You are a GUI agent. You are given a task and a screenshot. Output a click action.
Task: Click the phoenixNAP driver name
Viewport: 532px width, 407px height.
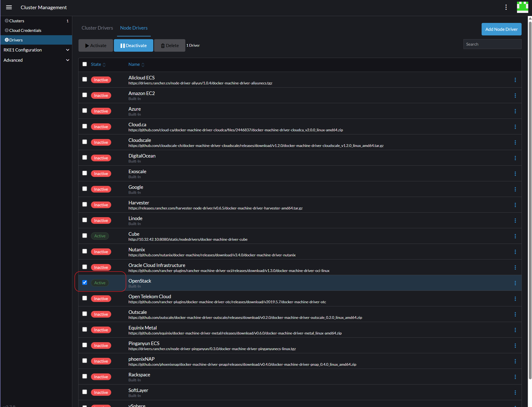(x=141, y=359)
